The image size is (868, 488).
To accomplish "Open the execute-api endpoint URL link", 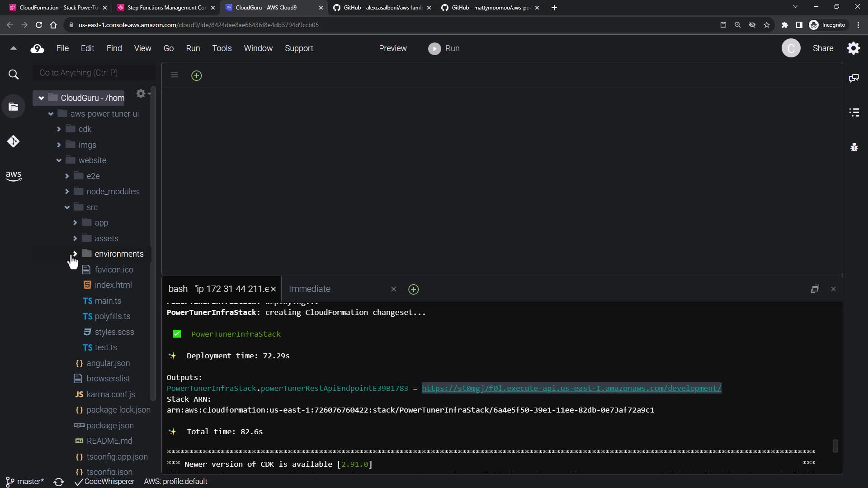I will coord(571,388).
